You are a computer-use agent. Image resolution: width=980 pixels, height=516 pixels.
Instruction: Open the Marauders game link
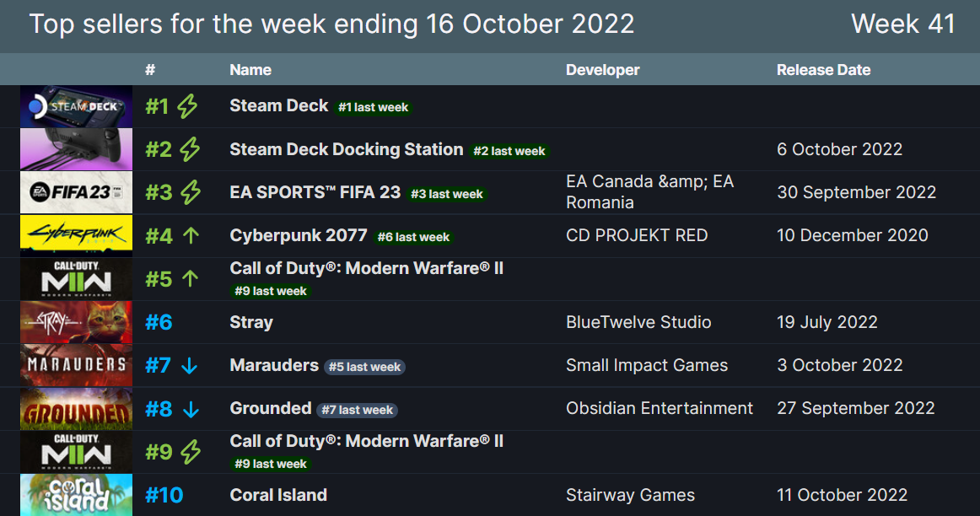[274, 365]
